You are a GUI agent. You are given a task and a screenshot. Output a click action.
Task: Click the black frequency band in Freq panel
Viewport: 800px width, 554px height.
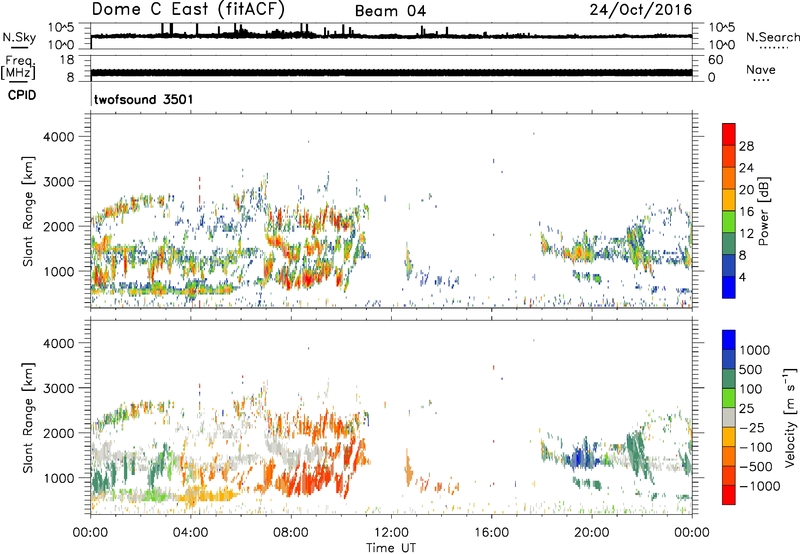[x=391, y=72]
